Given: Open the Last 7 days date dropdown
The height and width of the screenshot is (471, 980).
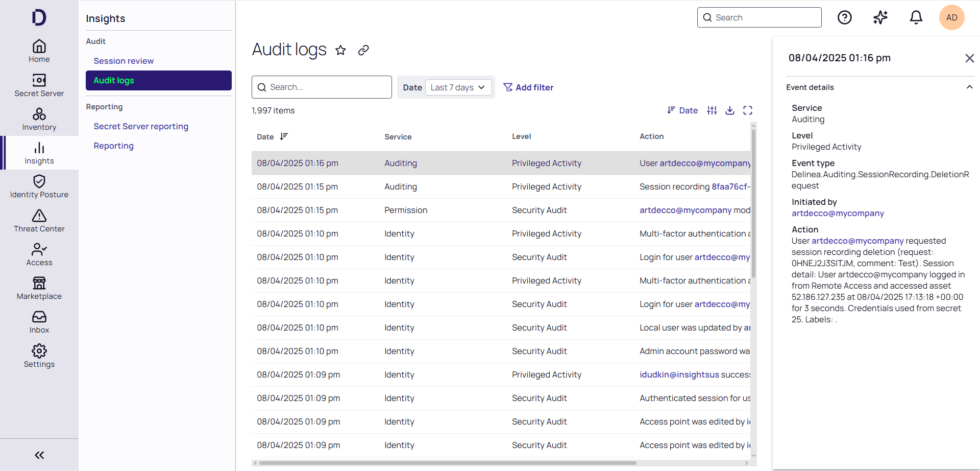Looking at the screenshot, I should (x=458, y=87).
